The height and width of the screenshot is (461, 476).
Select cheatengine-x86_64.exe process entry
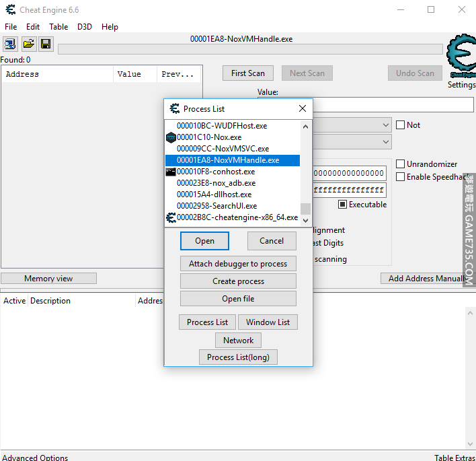(x=237, y=217)
